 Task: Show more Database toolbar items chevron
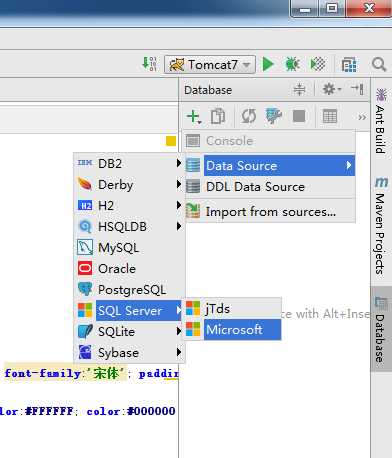362,117
